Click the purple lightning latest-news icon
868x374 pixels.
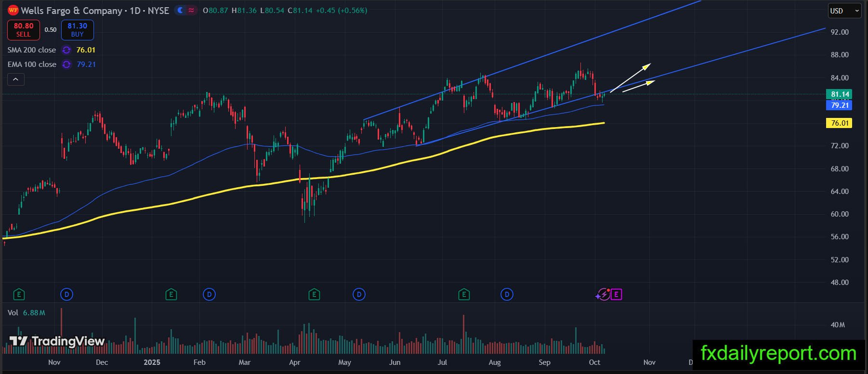click(x=603, y=294)
